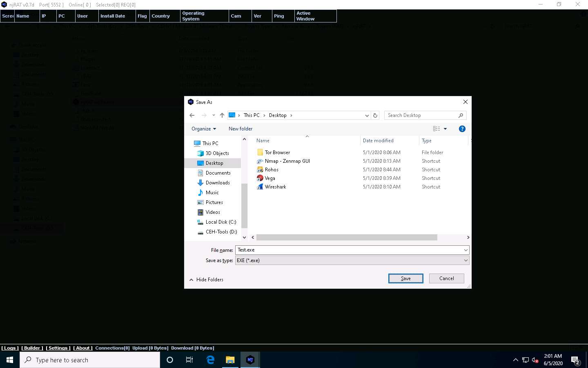588x368 pixels.
Task: Open Settings link in njRAT status bar
Action: 58,348
